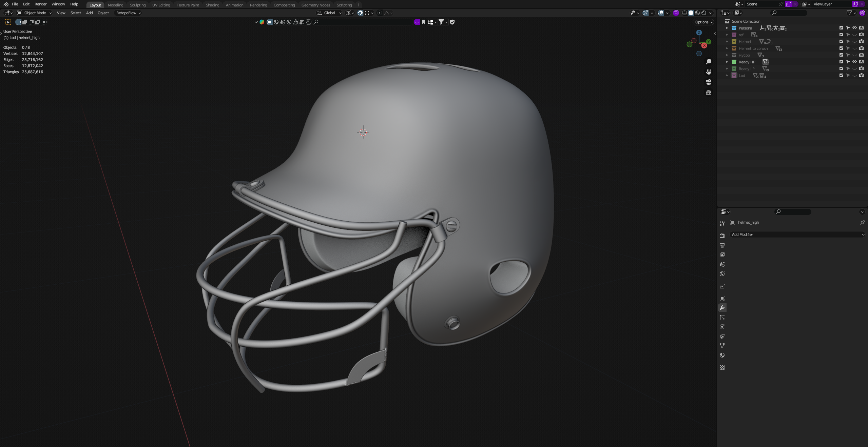Click the pan hand viewport icon

point(709,72)
